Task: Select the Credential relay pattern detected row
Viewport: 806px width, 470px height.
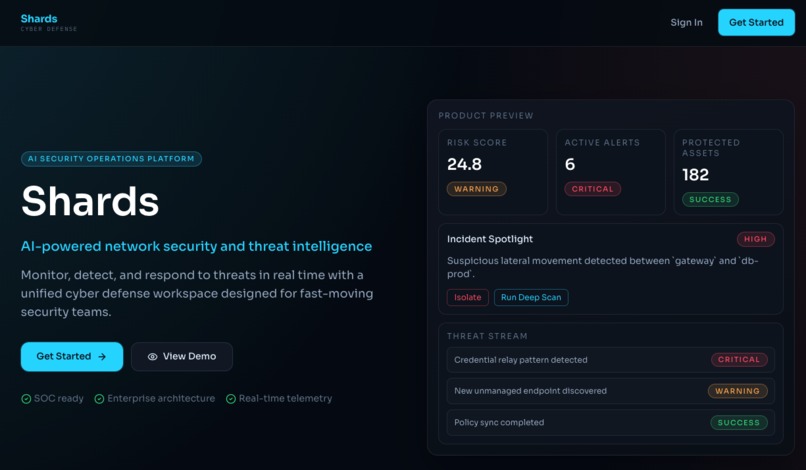Action: point(611,360)
